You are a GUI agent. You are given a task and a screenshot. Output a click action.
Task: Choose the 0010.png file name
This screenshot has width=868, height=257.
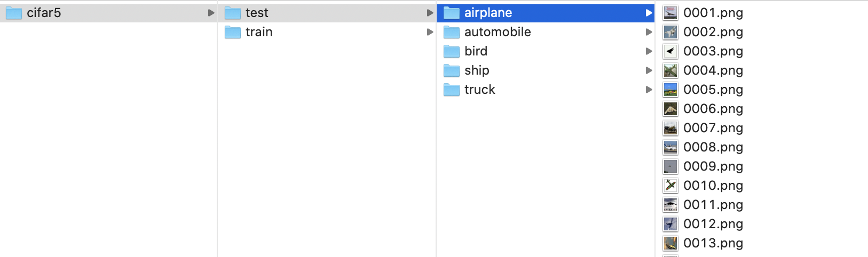(x=713, y=186)
